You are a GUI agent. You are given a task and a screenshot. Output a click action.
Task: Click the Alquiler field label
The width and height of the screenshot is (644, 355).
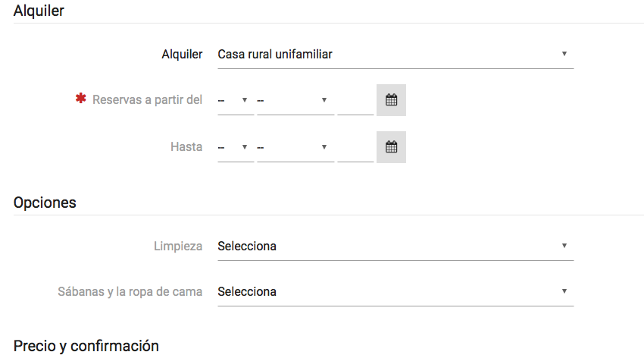182,55
